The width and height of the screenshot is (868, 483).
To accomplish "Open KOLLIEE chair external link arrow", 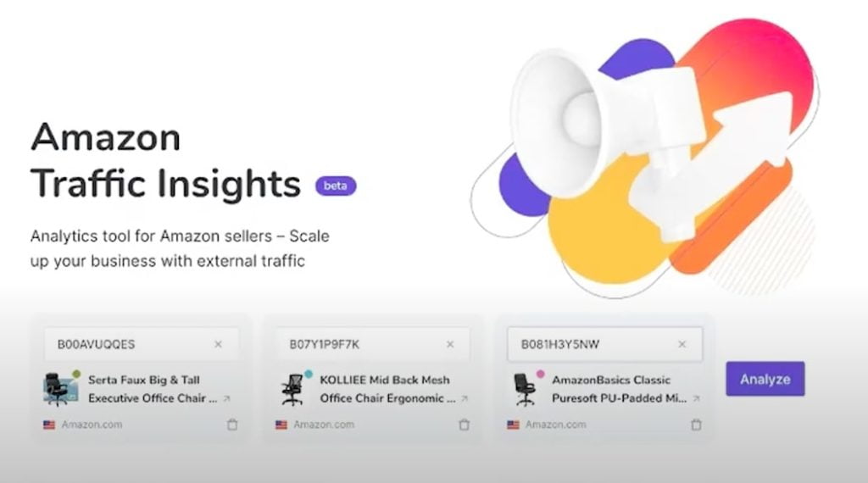I will [x=465, y=398].
